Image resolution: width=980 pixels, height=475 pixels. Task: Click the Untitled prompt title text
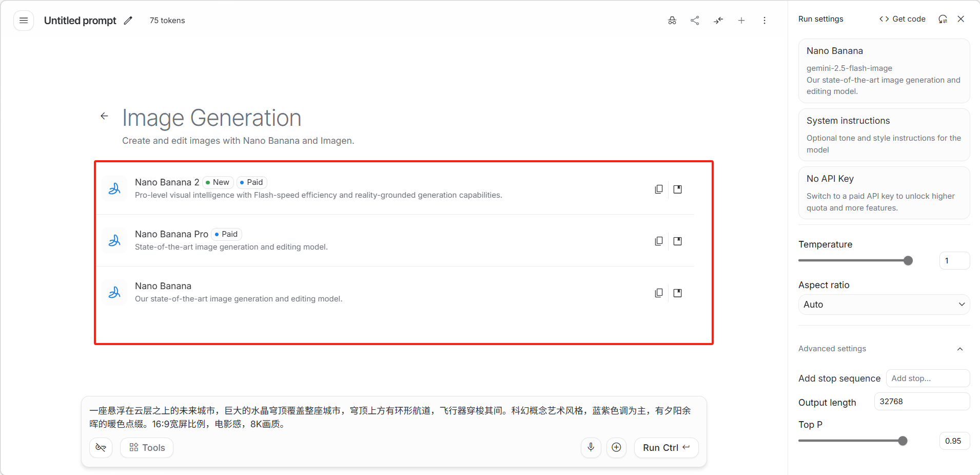pos(80,21)
